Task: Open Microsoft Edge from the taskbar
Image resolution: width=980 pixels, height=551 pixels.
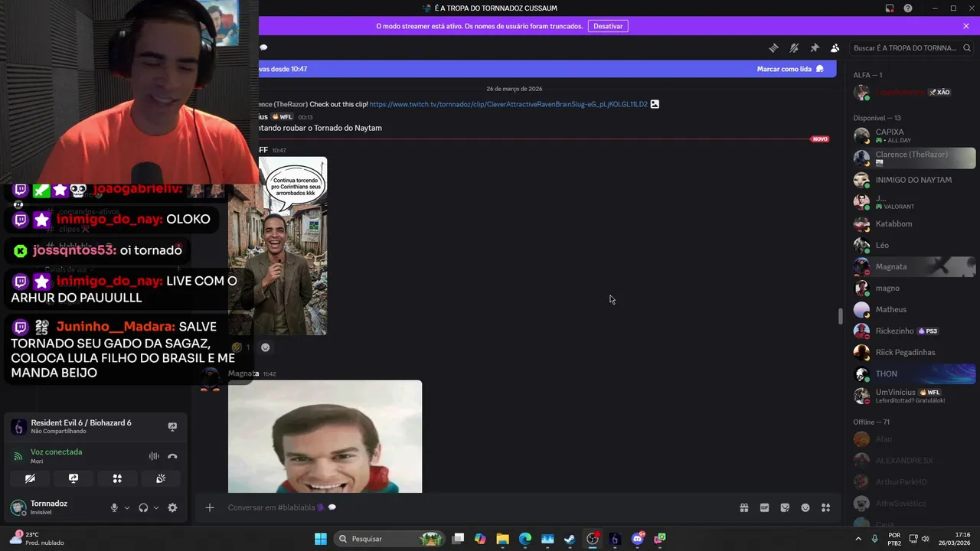Action: click(525, 539)
